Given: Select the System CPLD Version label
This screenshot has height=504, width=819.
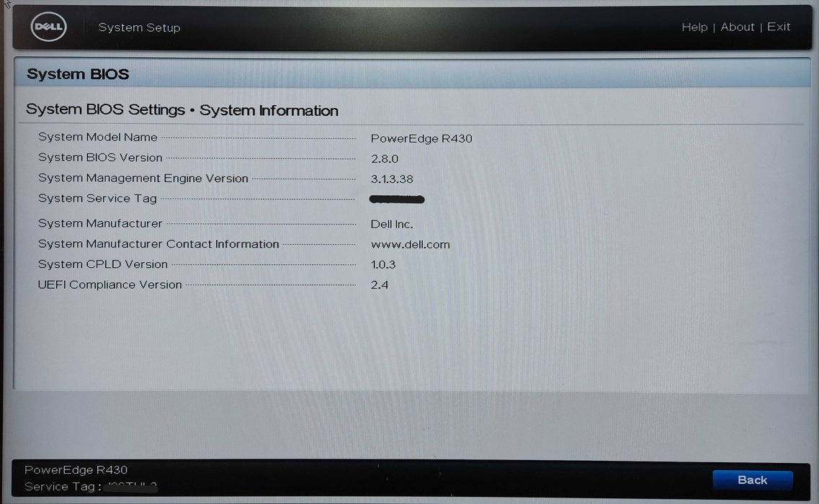Looking at the screenshot, I should (x=103, y=264).
